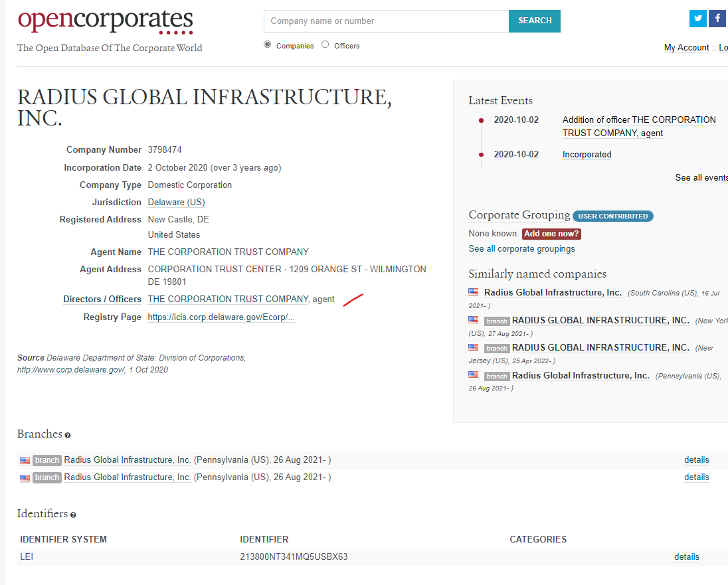Viewport: 728px width, 585px height.
Task: Click the Add one now? button
Action: click(551, 234)
